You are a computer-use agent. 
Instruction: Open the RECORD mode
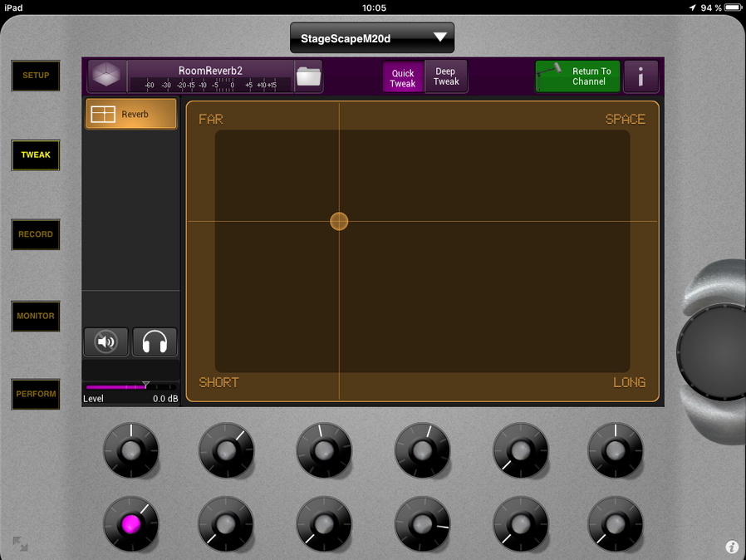pyautogui.click(x=36, y=234)
